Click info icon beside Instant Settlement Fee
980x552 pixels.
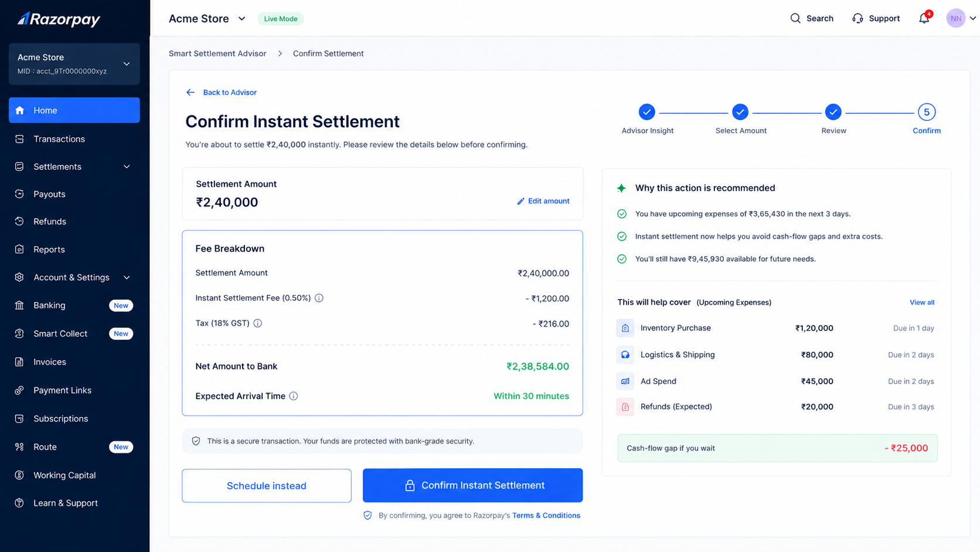[319, 298]
